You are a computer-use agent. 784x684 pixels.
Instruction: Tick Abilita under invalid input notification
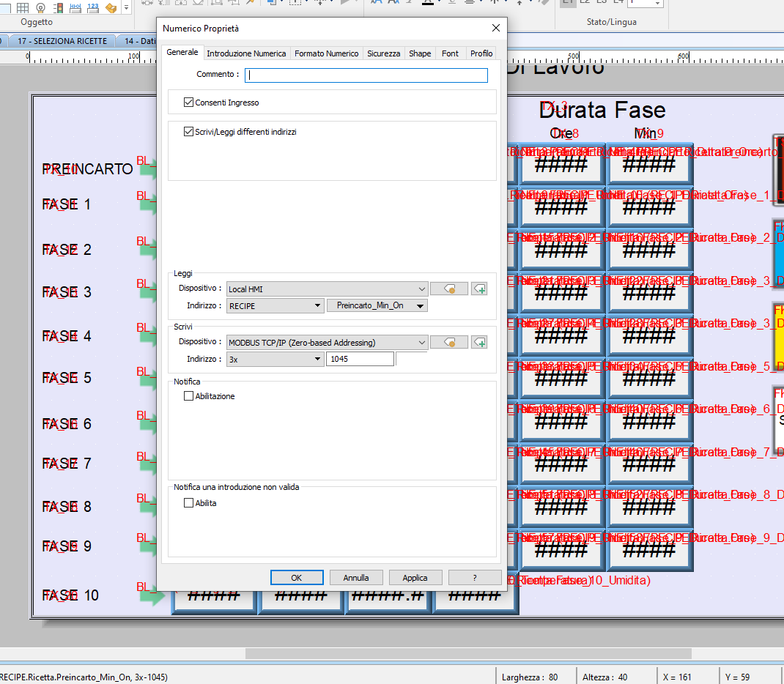point(189,503)
